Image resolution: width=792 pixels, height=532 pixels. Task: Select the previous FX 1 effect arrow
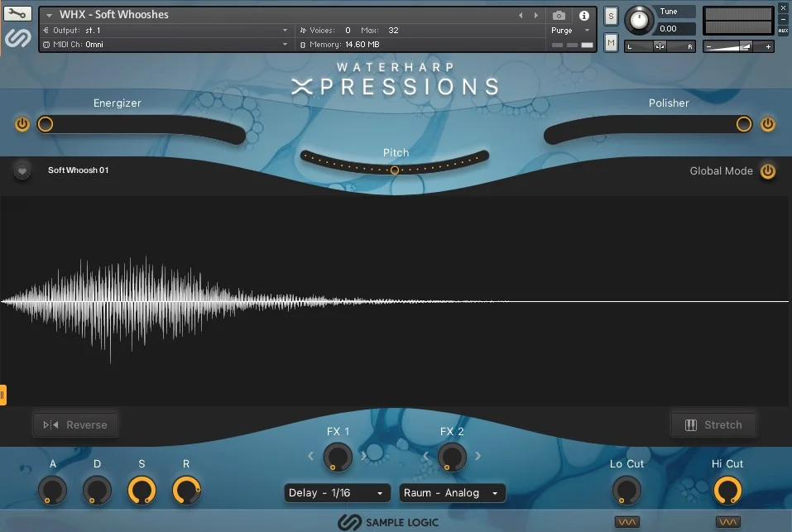pyautogui.click(x=310, y=456)
